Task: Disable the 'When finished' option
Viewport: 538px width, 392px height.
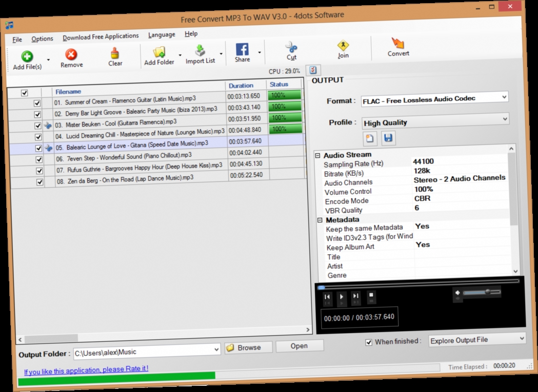Action: tap(368, 342)
